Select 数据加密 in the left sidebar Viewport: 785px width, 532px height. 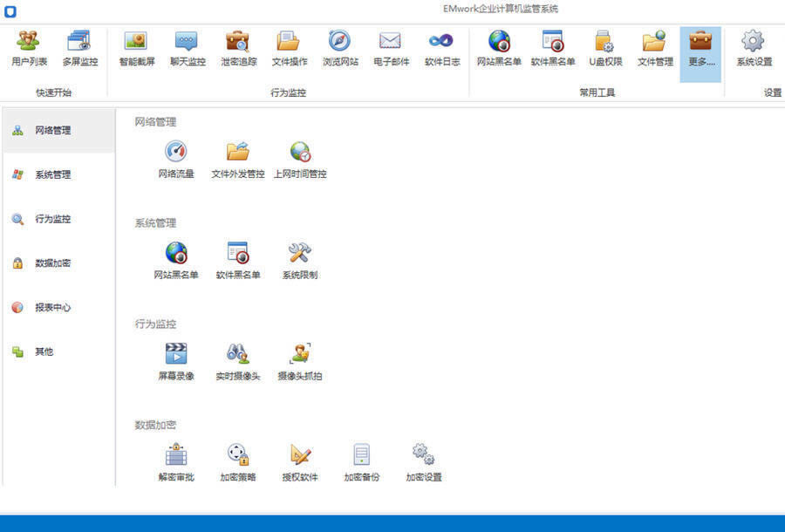click(x=52, y=263)
